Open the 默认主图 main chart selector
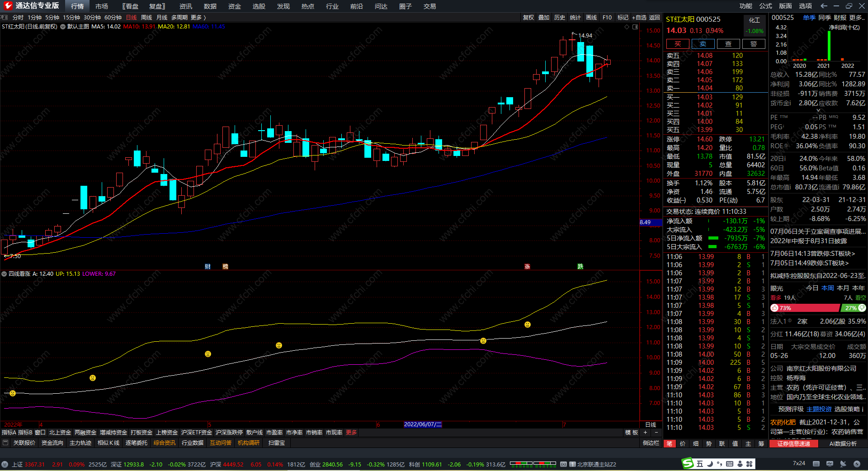Screen dimensions: 868x471 point(78,27)
